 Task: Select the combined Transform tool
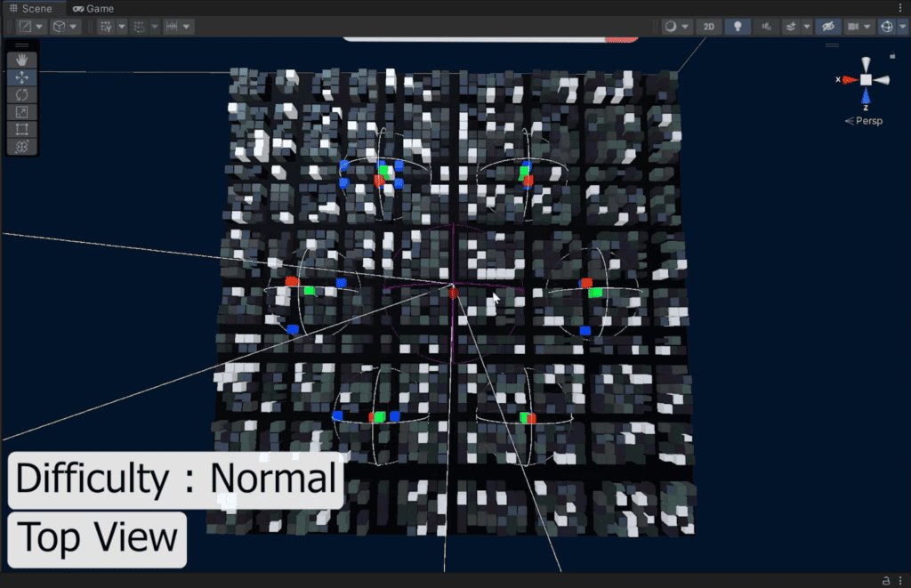pos(22,146)
